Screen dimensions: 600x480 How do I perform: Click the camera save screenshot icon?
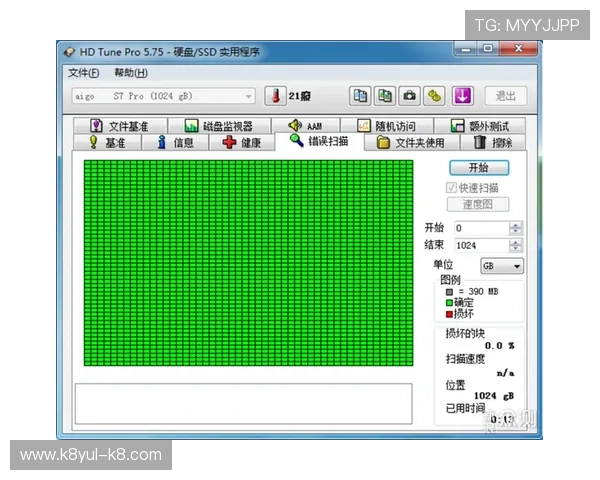coord(409,96)
